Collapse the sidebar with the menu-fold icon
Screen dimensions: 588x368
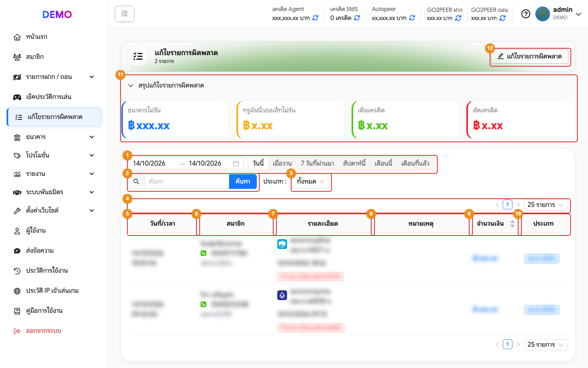(125, 14)
